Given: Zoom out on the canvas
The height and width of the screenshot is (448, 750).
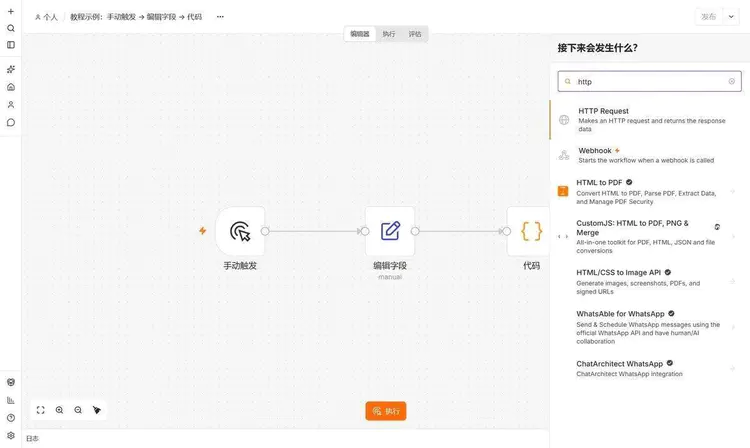Looking at the screenshot, I should point(78,410).
